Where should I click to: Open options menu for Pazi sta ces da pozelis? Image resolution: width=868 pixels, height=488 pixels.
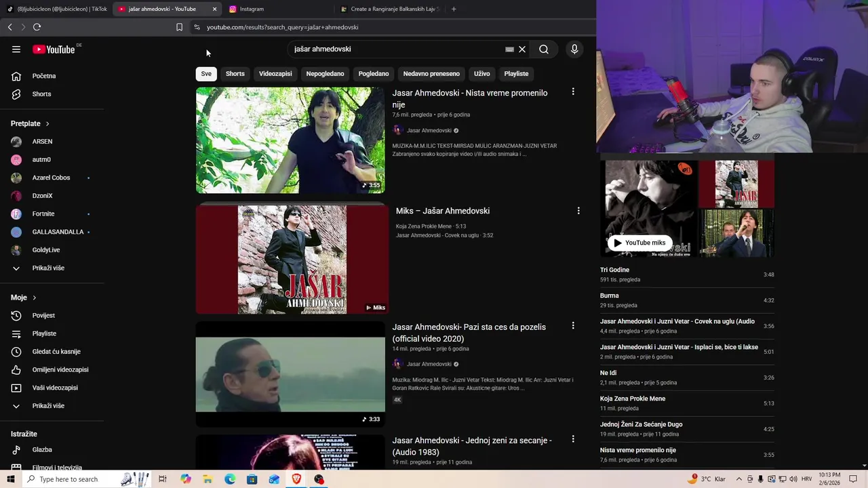(x=573, y=325)
